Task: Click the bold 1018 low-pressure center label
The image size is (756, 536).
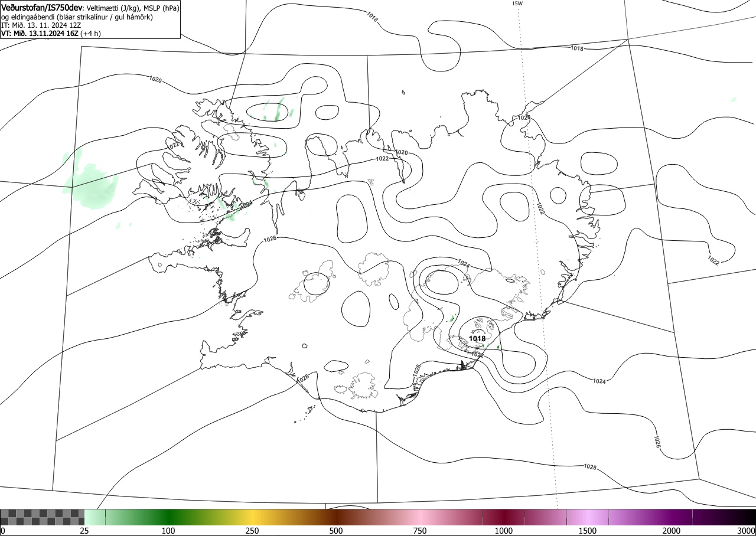Action: [477, 339]
